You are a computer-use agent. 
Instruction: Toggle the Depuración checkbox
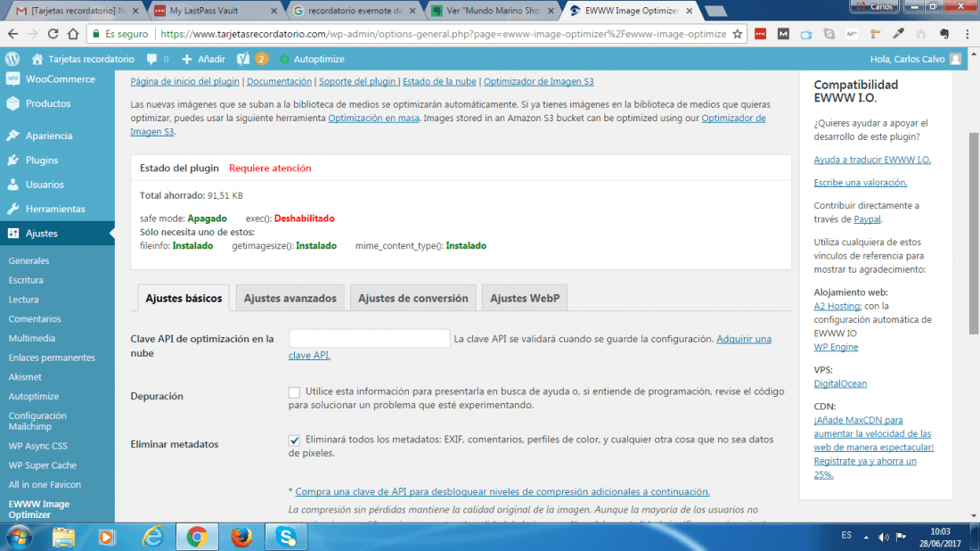tap(294, 392)
